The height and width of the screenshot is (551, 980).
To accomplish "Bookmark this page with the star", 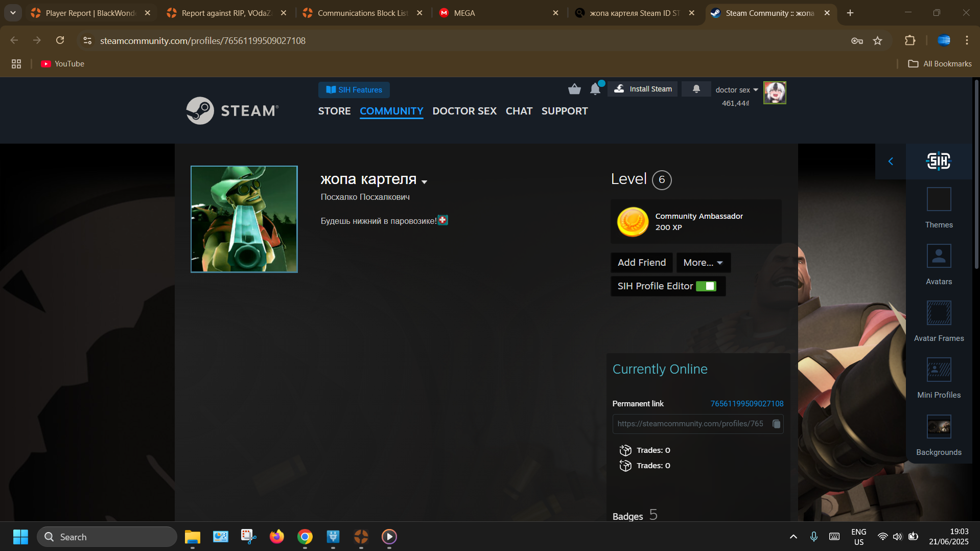I will (878, 41).
